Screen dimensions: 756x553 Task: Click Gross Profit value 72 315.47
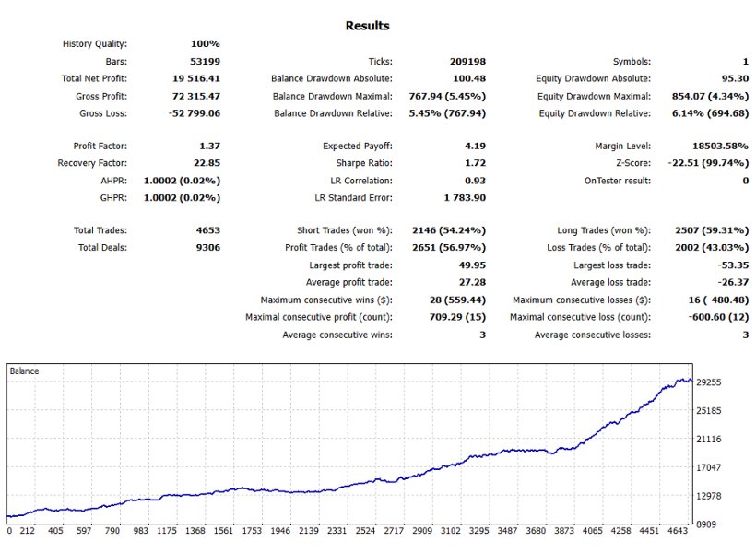coord(196,96)
